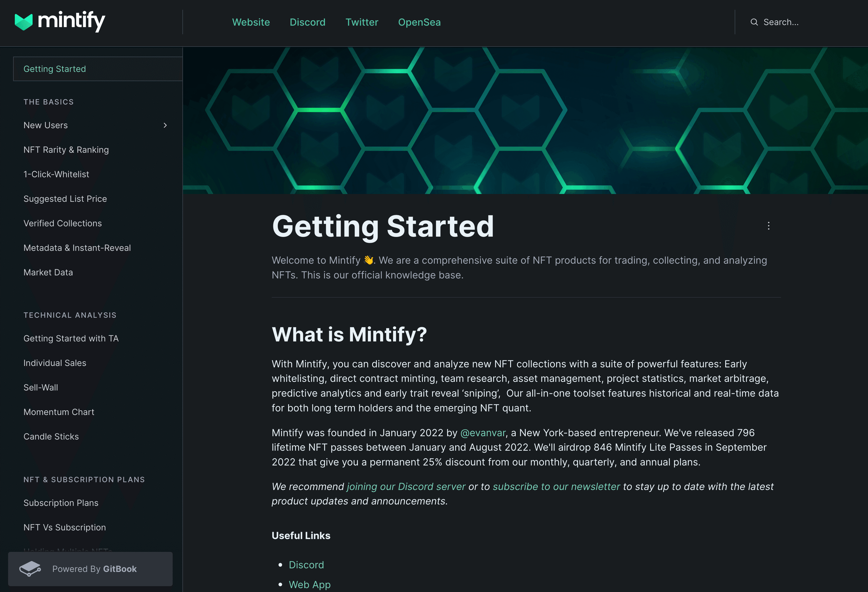Open NFT Rarity & Ranking page
The width and height of the screenshot is (868, 592).
coord(66,150)
